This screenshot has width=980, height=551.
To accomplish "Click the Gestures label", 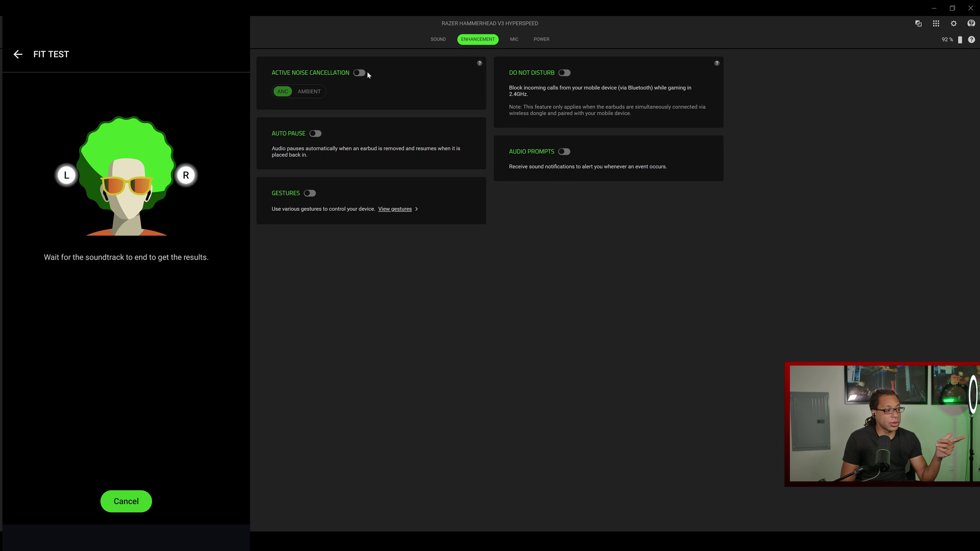I will tap(286, 193).
